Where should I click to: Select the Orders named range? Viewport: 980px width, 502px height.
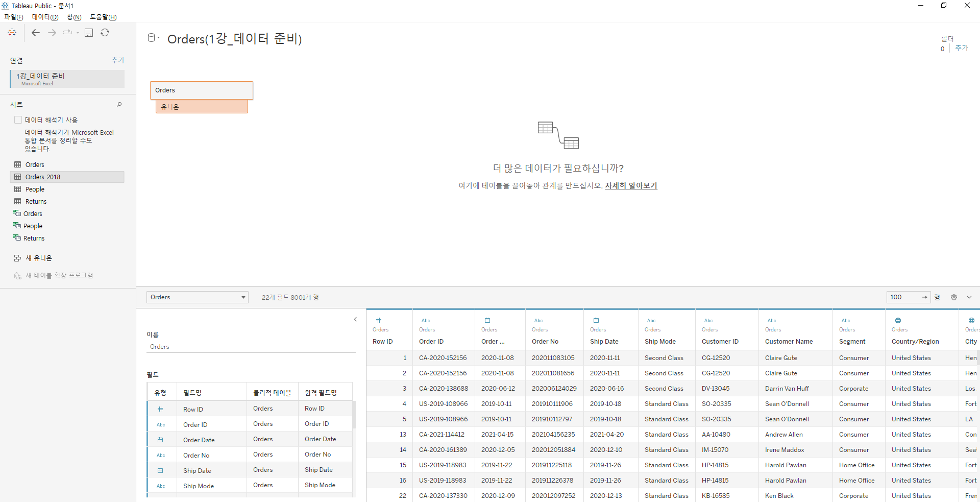[x=67, y=214]
